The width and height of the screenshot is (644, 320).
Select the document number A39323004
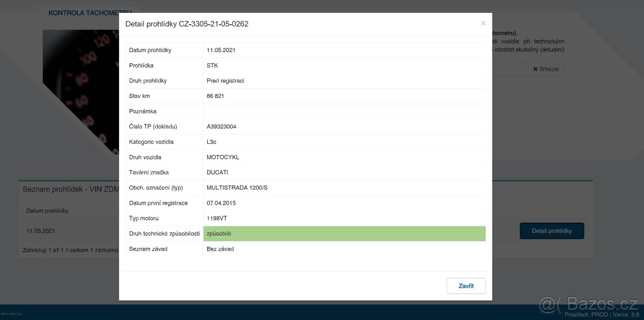coord(222,127)
